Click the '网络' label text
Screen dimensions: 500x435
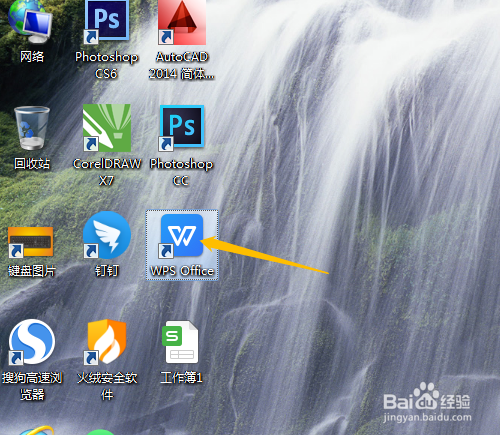[x=32, y=56]
